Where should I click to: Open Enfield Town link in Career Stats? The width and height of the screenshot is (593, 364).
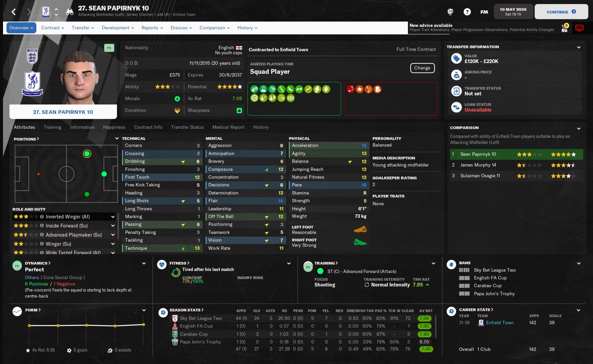point(500,323)
